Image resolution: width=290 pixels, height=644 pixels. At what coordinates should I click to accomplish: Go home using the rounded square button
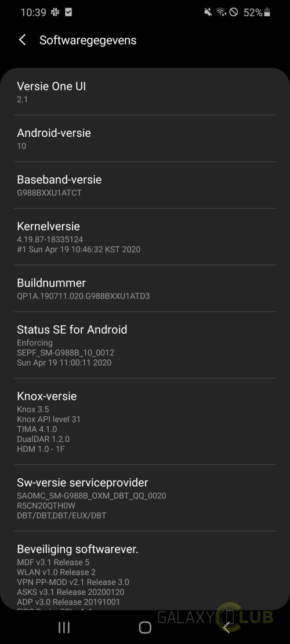145,627
